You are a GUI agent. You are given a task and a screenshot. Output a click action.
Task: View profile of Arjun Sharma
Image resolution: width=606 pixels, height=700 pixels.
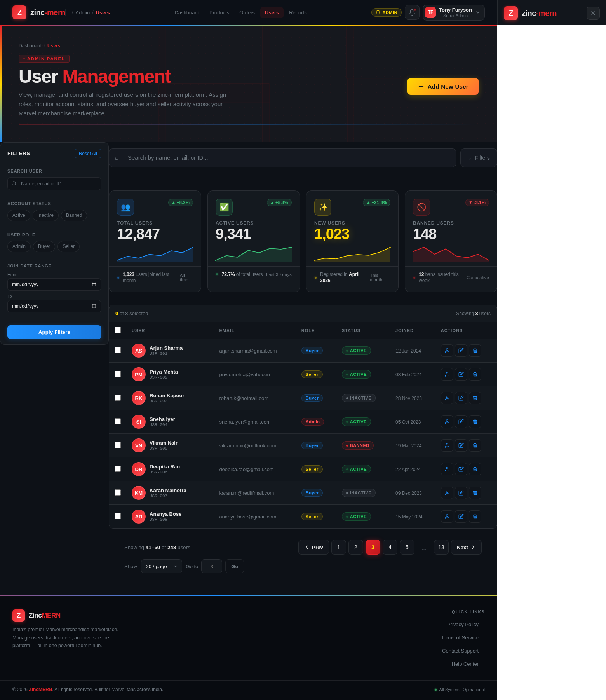click(x=447, y=351)
